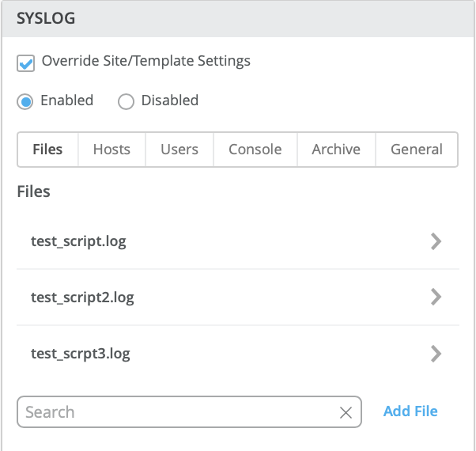Switch to the Files tab
The width and height of the screenshot is (476, 451).
click(47, 150)
